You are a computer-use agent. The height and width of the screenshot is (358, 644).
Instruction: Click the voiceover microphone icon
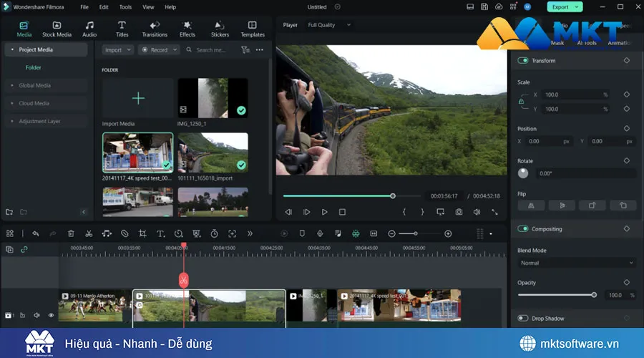pyautogui.click(x=320, y=234)
